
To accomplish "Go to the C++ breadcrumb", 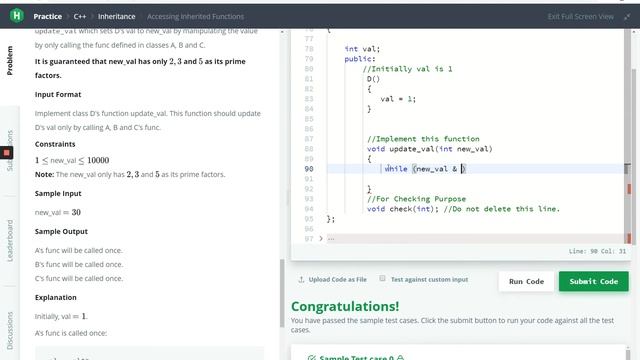I will click(x=80, y=16).
